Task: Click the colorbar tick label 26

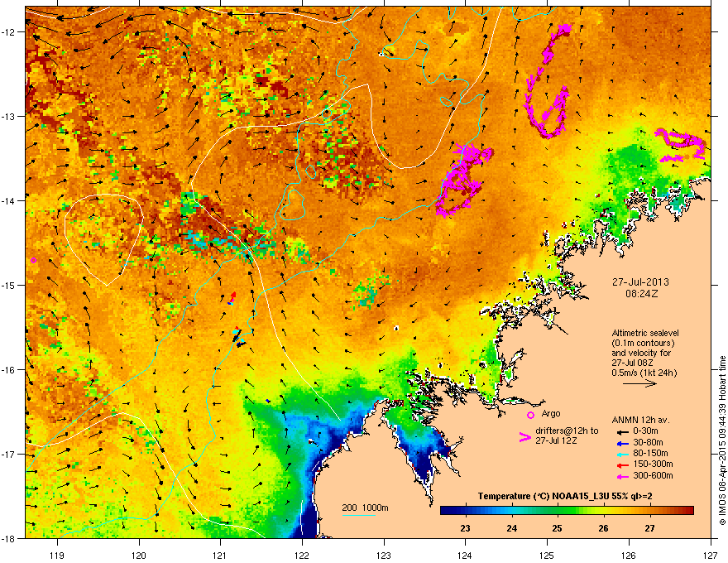Action: point(603,528)
